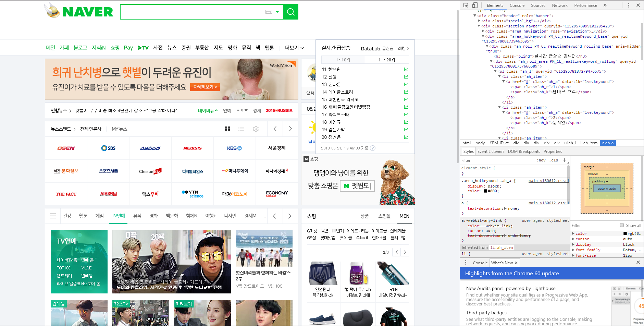
Task: Activate DevTools inspect element picker
Action: (466, 5)
